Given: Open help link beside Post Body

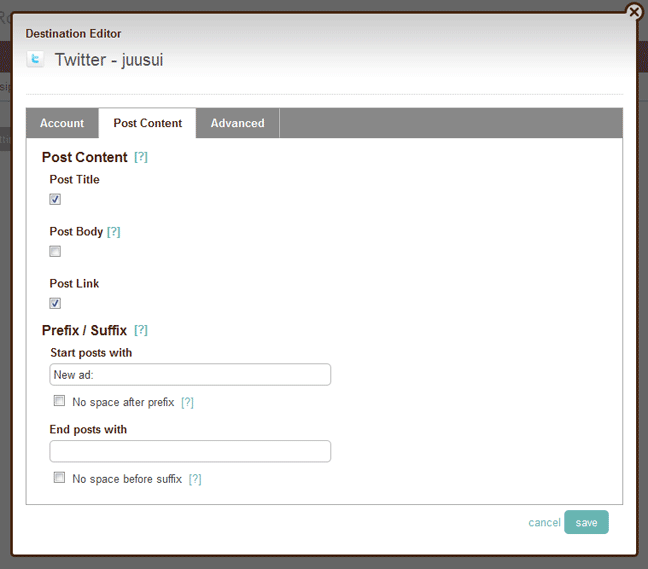Looking at the screenshot, I should (x=114, y=231).
